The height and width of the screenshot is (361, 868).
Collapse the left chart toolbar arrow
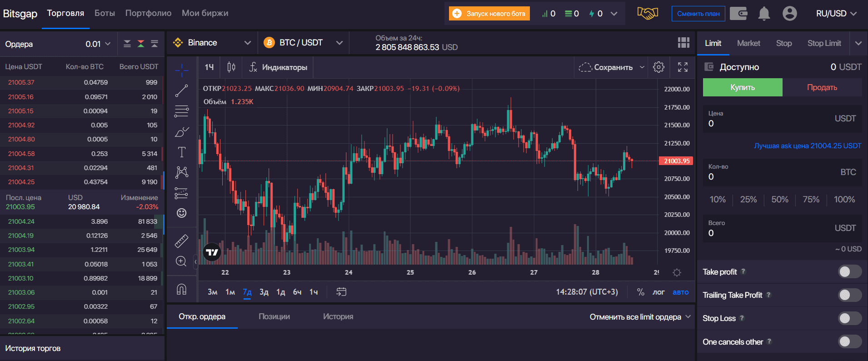195,261
